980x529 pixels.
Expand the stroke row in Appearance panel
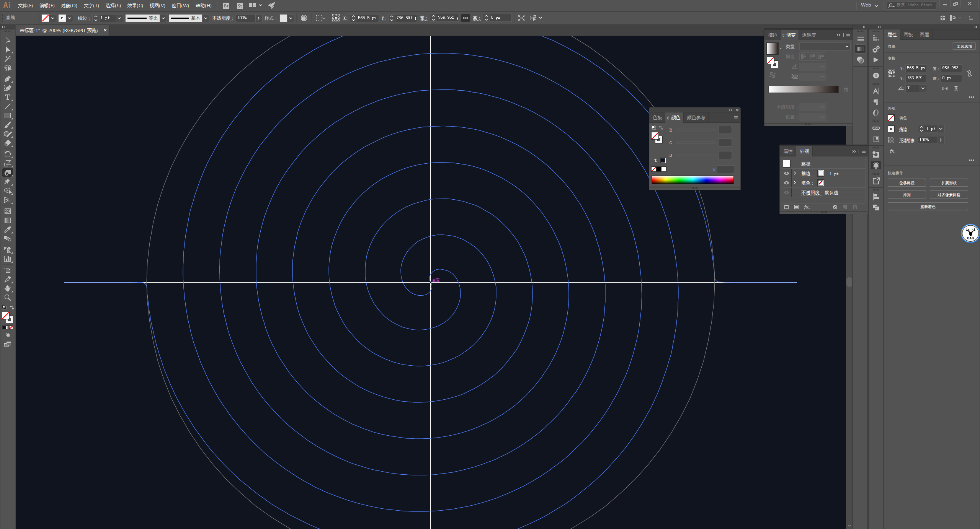coord(795,173)
